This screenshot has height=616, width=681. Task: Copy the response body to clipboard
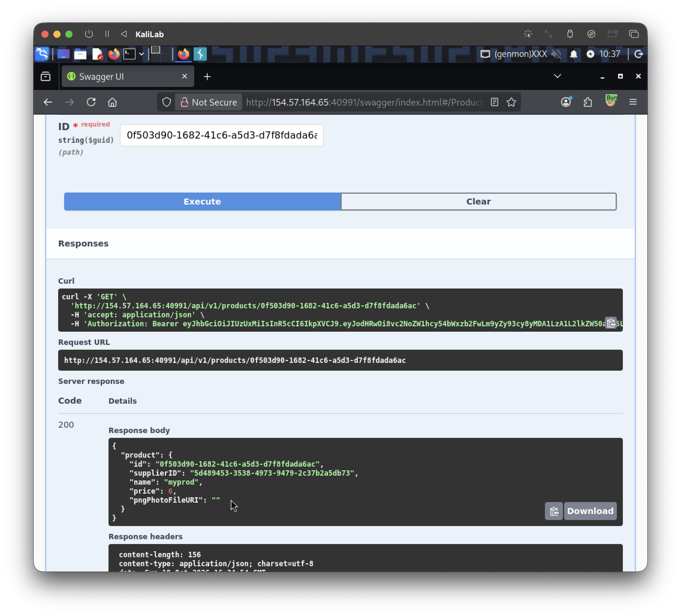pos(554,511)
